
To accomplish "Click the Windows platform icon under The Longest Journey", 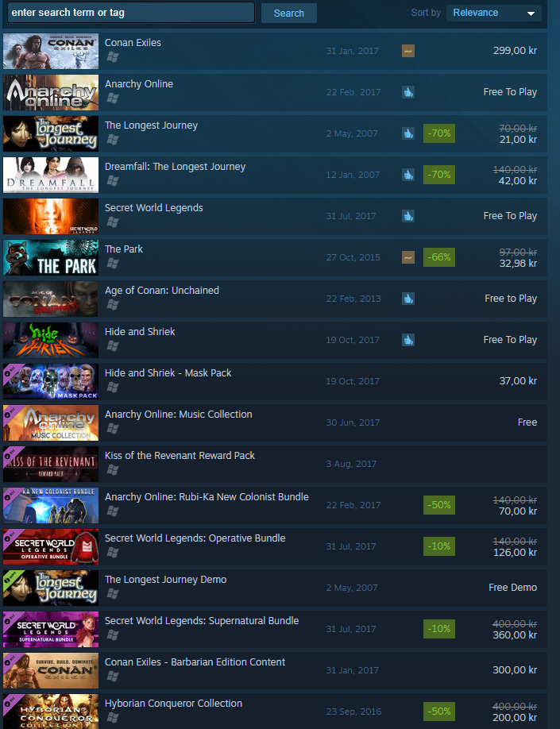I will 112,140.
